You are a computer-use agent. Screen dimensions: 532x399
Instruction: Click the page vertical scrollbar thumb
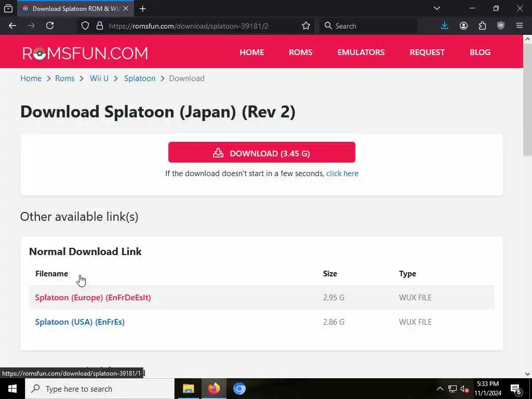point(527,100)
